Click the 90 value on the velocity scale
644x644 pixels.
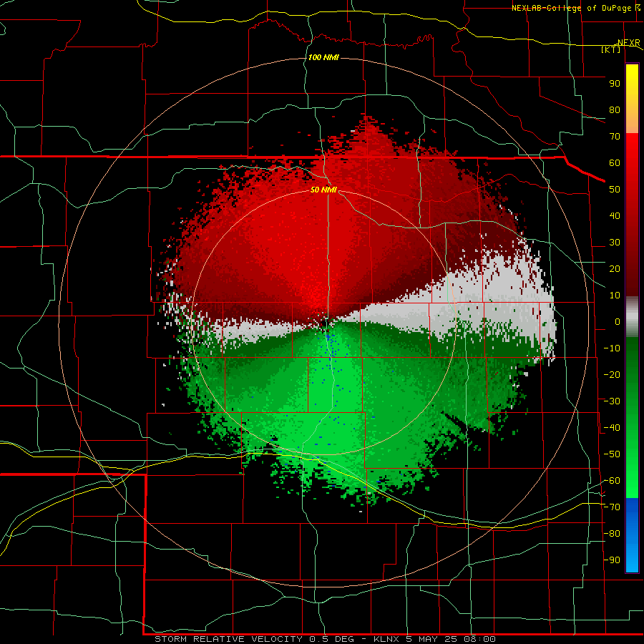[615, 84]
